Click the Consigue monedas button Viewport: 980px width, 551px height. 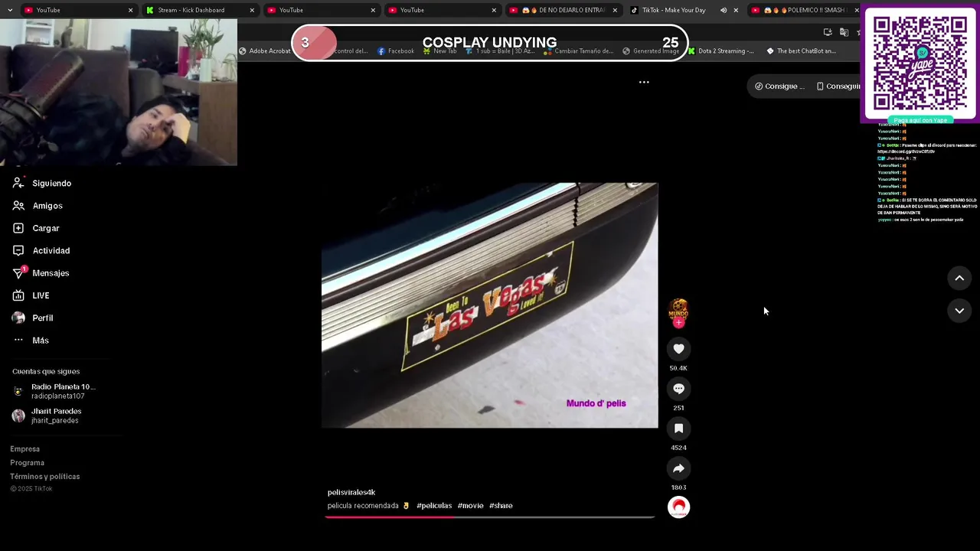coord(779,86)
